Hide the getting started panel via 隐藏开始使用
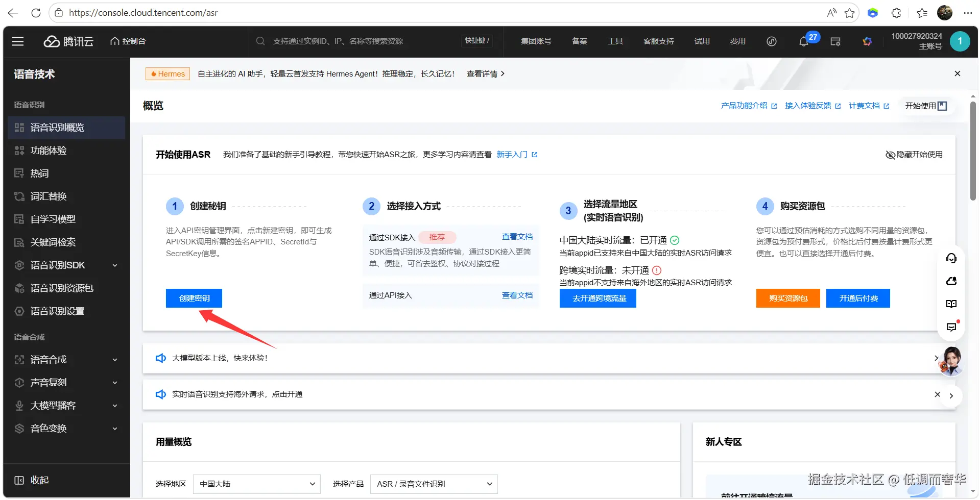This screenshot has width=980, height=500. (914, 155)
